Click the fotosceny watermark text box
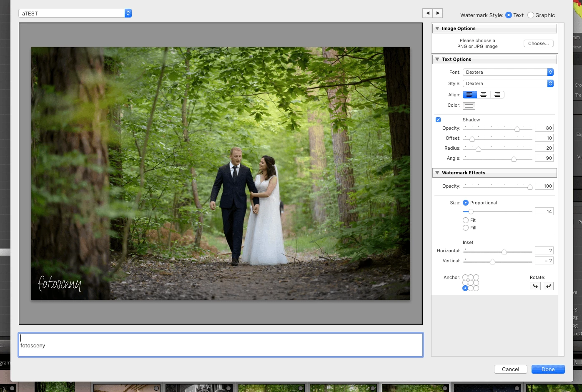This screenshot has height=392, width=582. click(221, 345)
